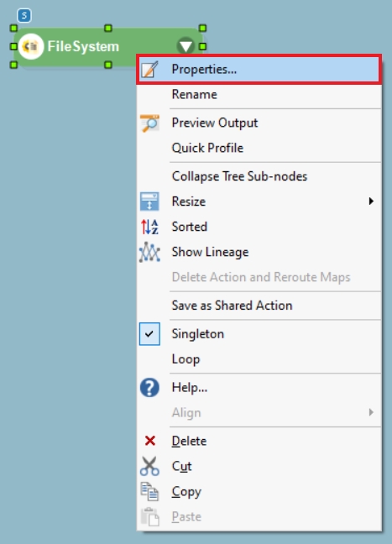
Task: Click the red X Delete icon
Action: click(x=150, y=441)
